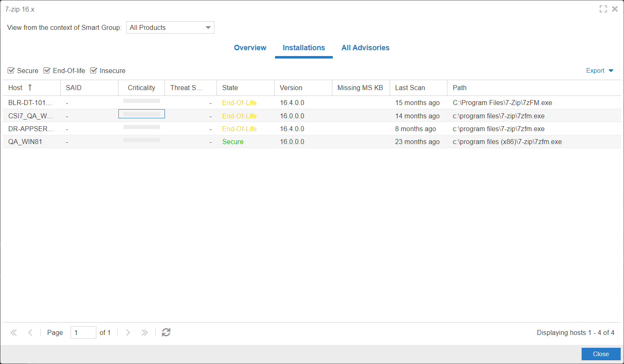Viewport: 624px width, 364px height.
Task: Click '8 months ago' last scan cell
Action: pos(415,129)
